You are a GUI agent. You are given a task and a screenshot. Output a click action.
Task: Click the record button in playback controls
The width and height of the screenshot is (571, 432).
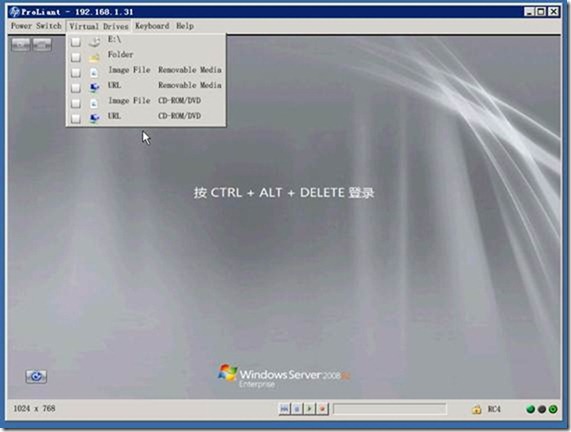click(x=322, y=409)
